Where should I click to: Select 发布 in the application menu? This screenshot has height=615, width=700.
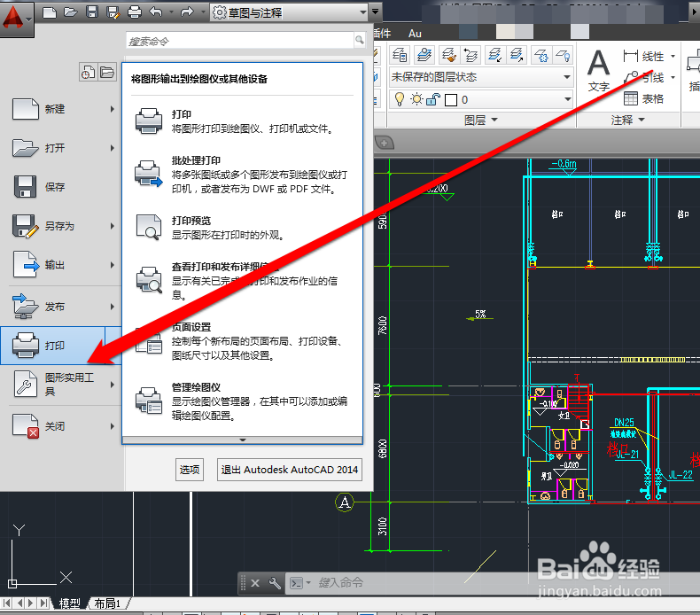(61, 307)
